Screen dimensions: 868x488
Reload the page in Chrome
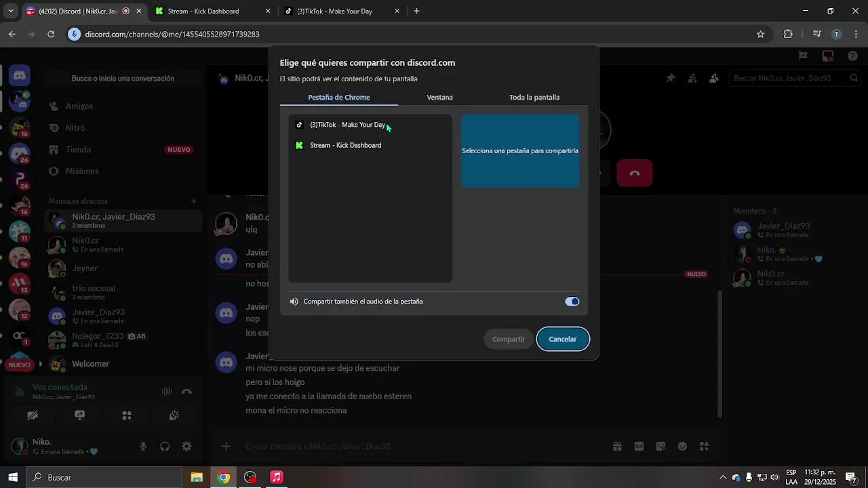tap(51, 34)
